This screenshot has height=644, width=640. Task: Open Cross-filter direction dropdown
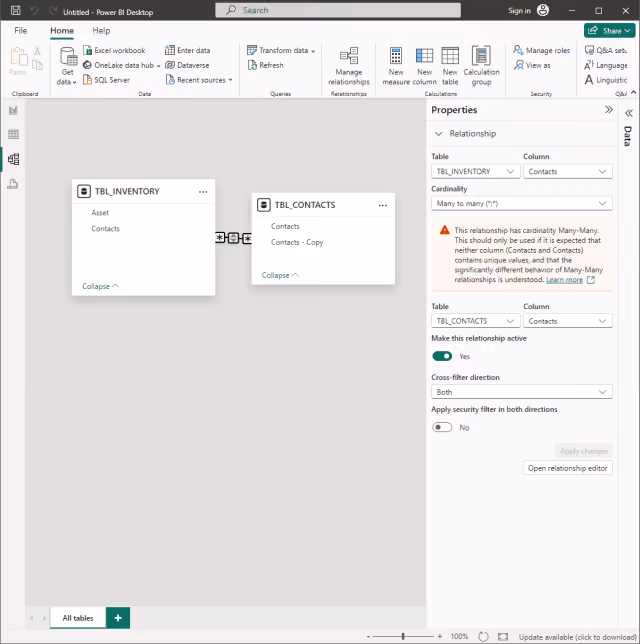click(x=522, y=392)
